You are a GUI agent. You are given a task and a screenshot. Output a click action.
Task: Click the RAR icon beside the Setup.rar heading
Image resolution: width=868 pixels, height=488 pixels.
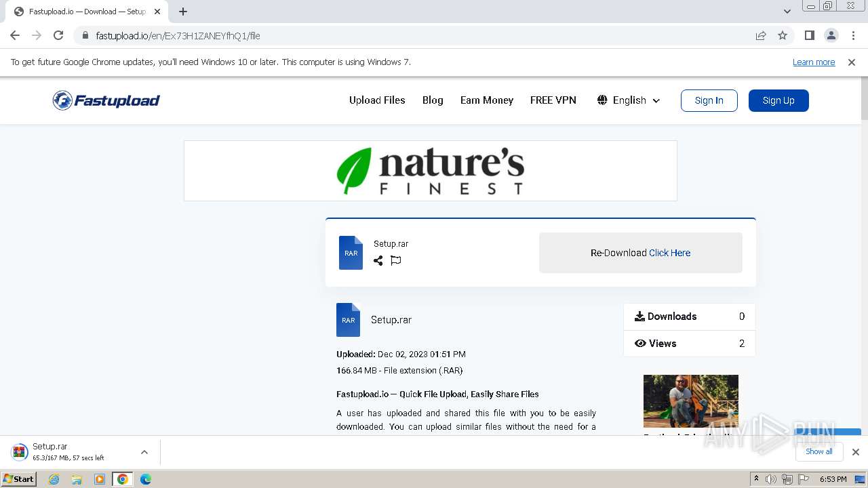coord(348,320)
